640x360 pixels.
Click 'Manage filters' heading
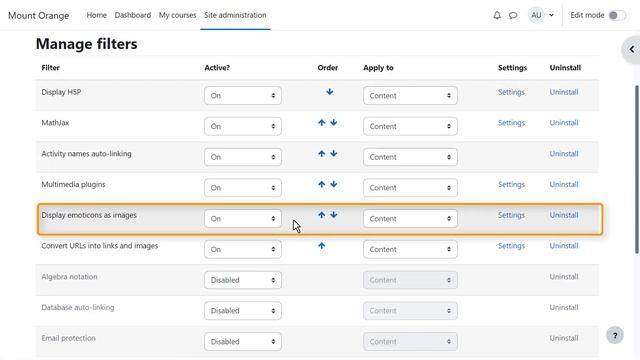87,44
